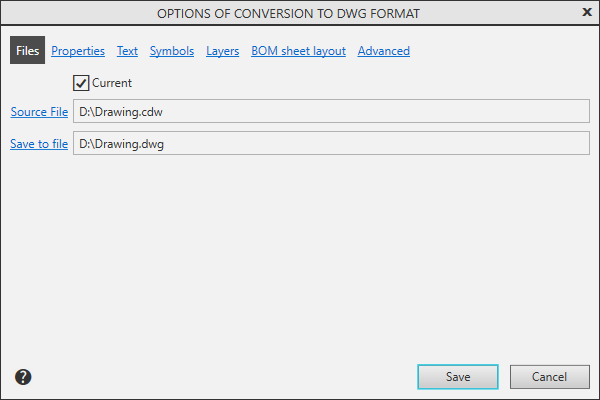This screenshot has width=600, height=400.
Task: Focus the D:\Drawing.dwg save path field
Action: (331, 144)
